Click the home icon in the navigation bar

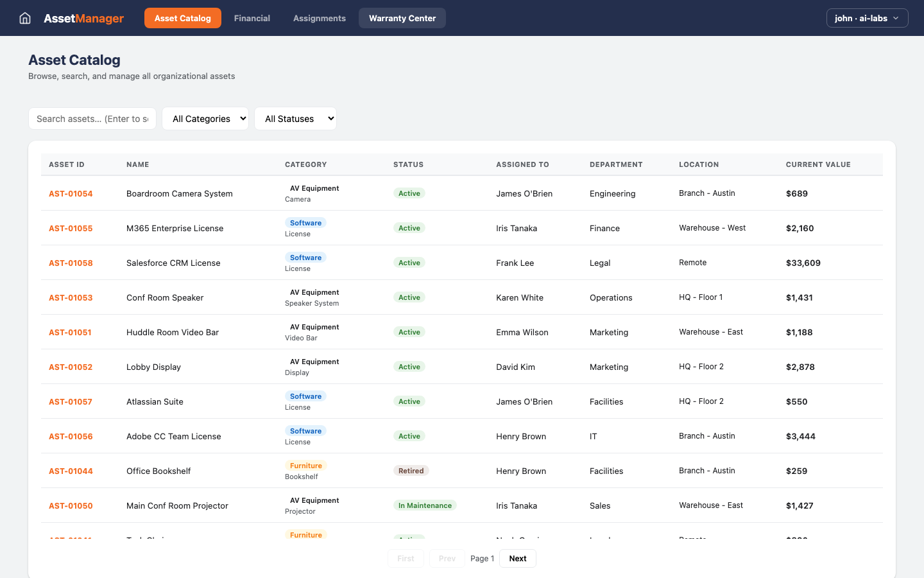[24, 18]
